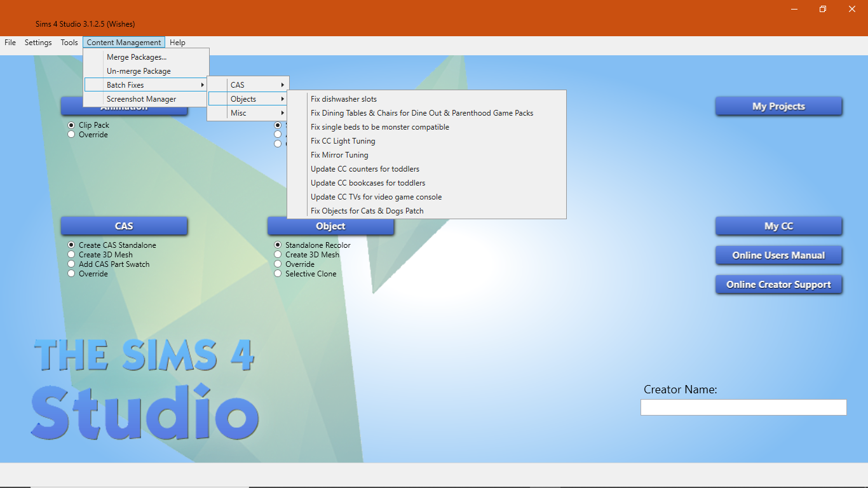Image resolution: width=868 pixels, height=488 pixels.
Task: Open the Settings menu
Action: click(x=38, y=43)
